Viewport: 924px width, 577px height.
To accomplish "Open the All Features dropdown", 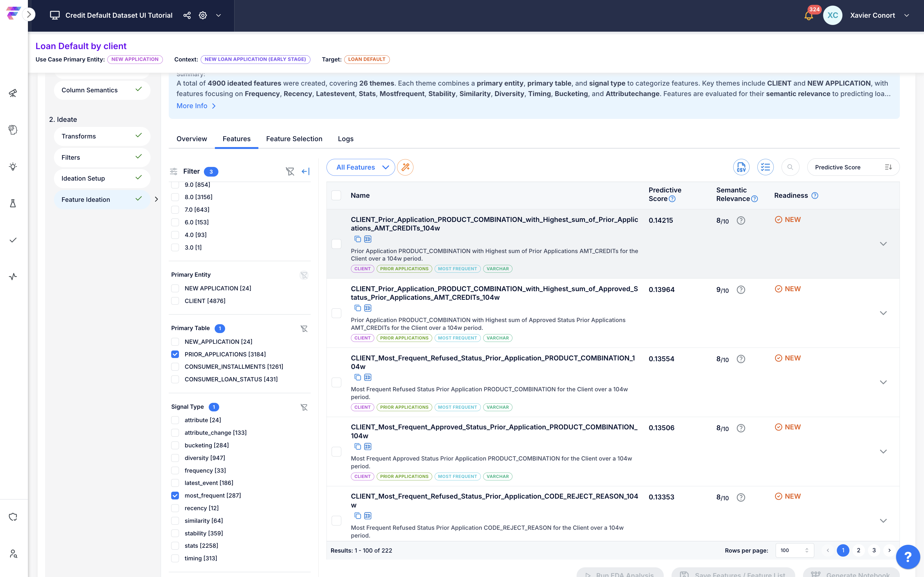I will 361,167.
